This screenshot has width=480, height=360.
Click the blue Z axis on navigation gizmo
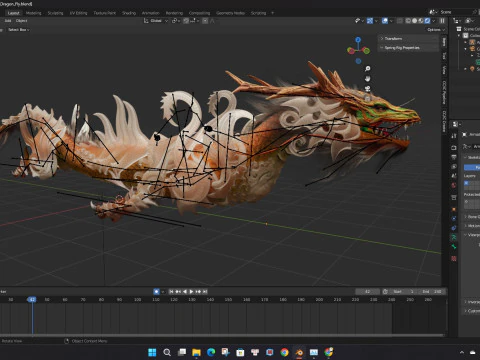point(358,40)
